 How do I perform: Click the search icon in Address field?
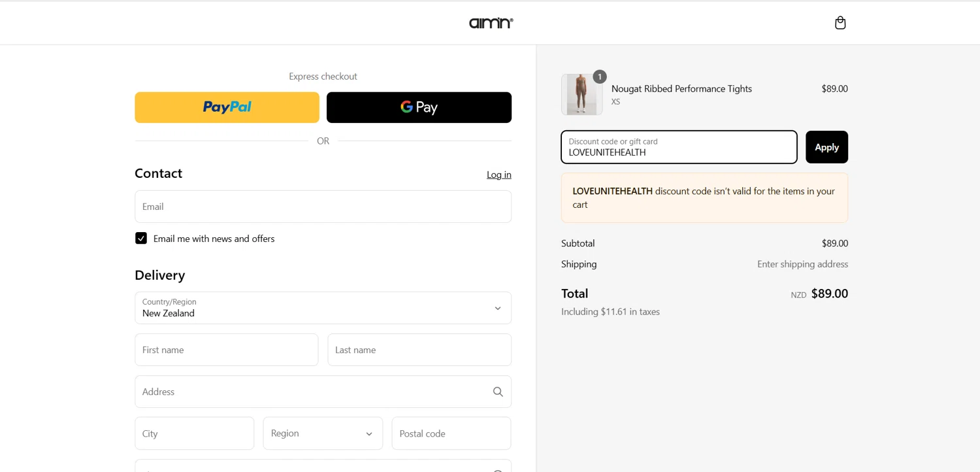[x=498, y=392]
